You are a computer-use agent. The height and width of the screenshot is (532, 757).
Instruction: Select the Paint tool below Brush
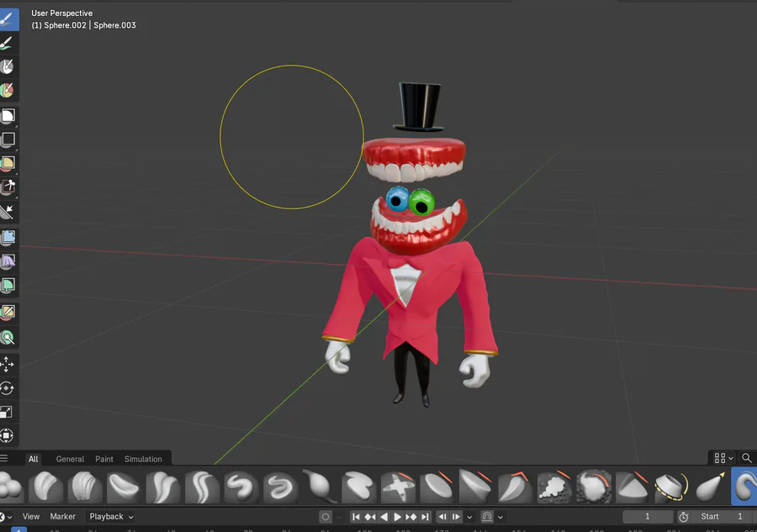pos(8,44)
